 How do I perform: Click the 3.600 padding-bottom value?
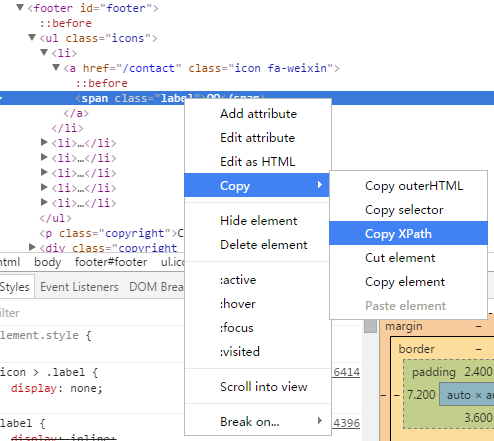[x=479, y=417]
